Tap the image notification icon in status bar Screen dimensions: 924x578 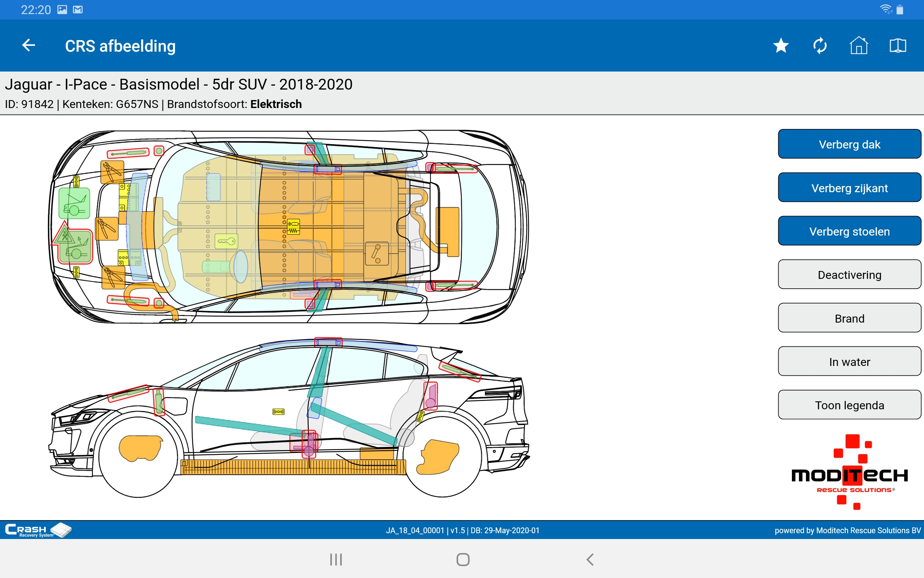62,9
